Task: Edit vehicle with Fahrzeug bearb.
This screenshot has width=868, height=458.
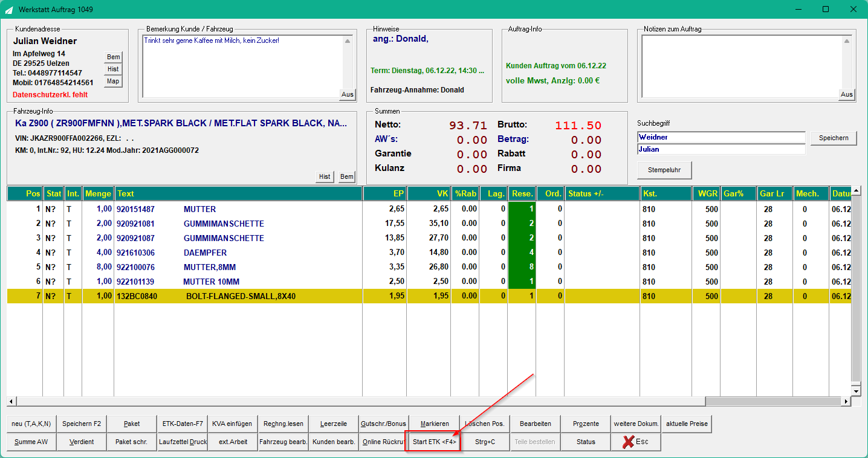Action: tap(283, 442)
